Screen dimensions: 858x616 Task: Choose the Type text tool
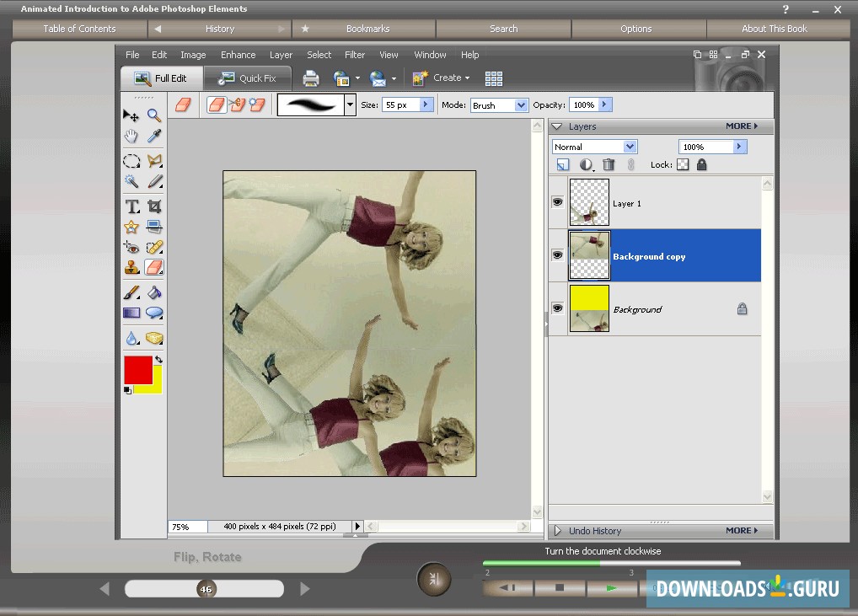pos(131,206)
